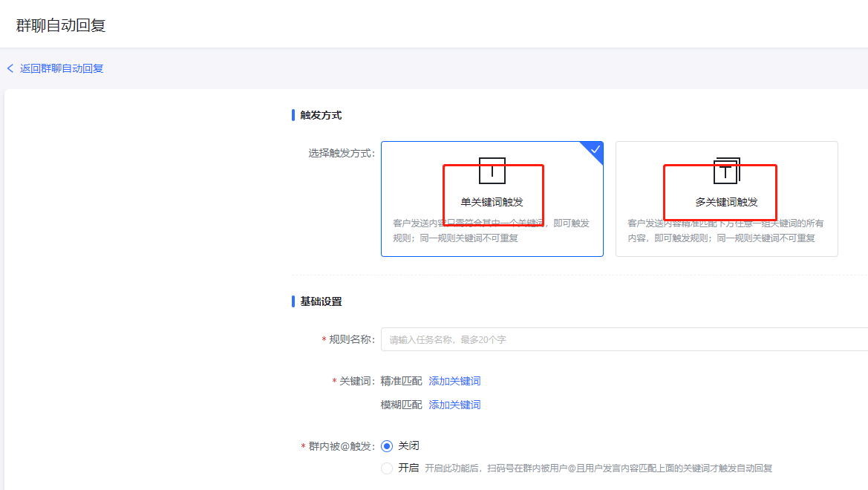Focus the 规则名称 input field

[x=624, y=339]
